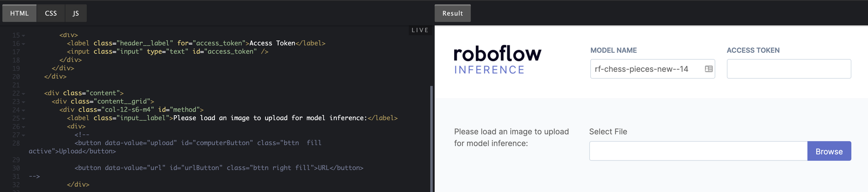Open the CSS tab
868x192 pixels.
(x=51, y=13)
